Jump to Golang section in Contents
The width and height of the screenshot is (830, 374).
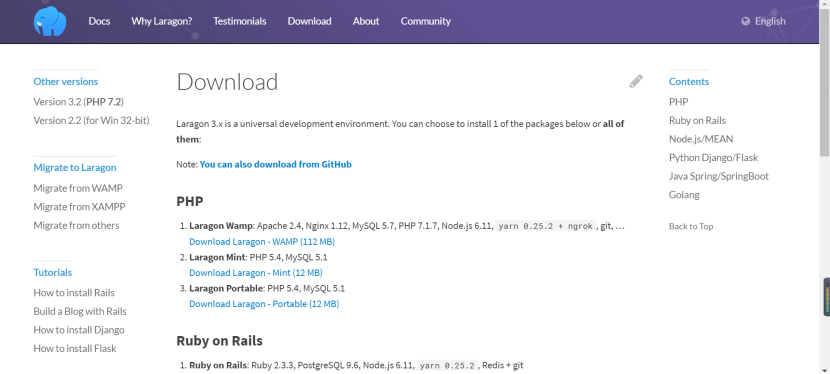(x=684, y=195)
